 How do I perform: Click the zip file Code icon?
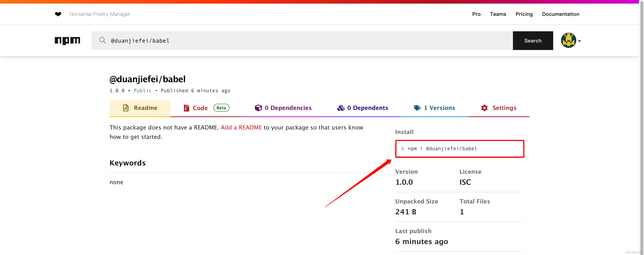[186, 108]
